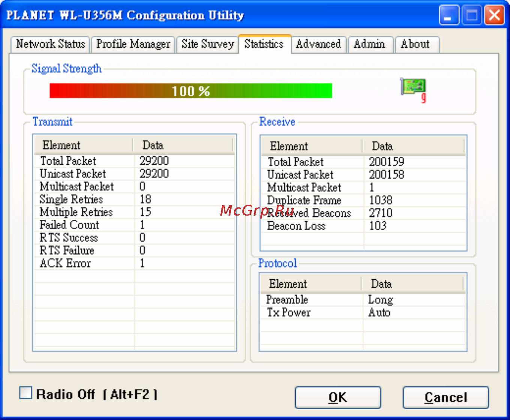Select Receive Unicast Packet row
510x420 pixels.
pos(363,175)
